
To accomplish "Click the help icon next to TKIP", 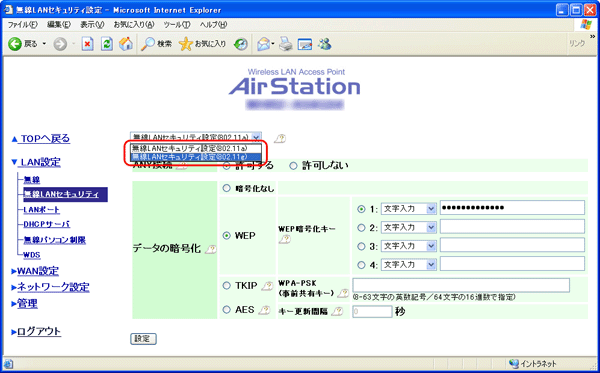I will tap(267, 286).
